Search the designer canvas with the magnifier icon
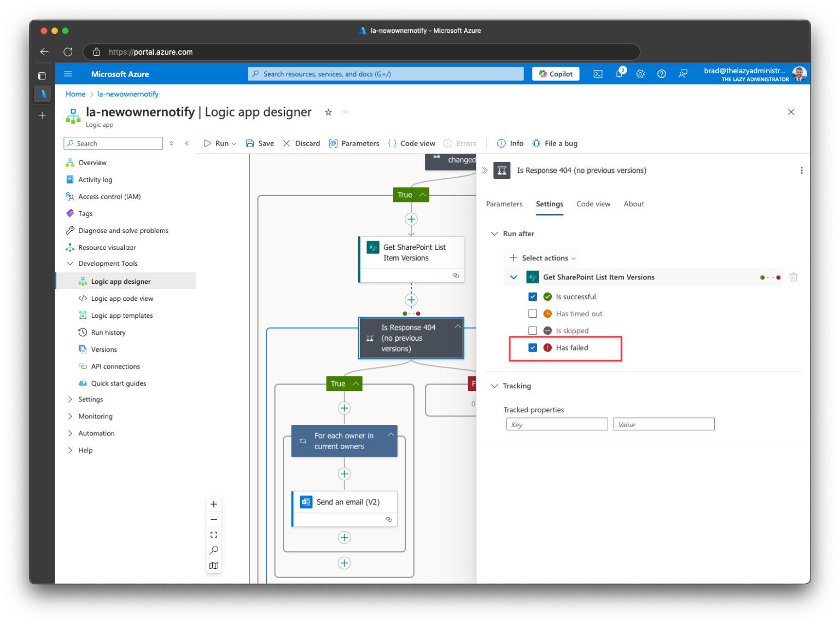840x623 pixels. pyautogui.click(x=214, y=550)
